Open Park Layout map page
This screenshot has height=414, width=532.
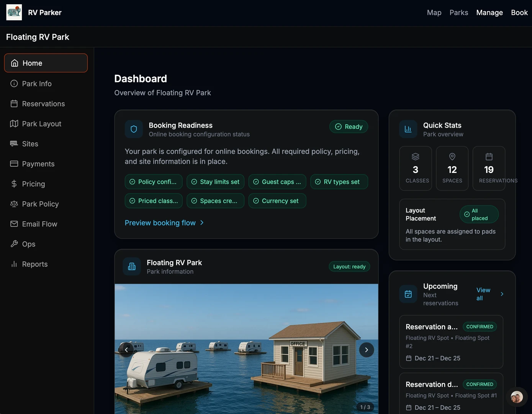[x=41, y=124]
